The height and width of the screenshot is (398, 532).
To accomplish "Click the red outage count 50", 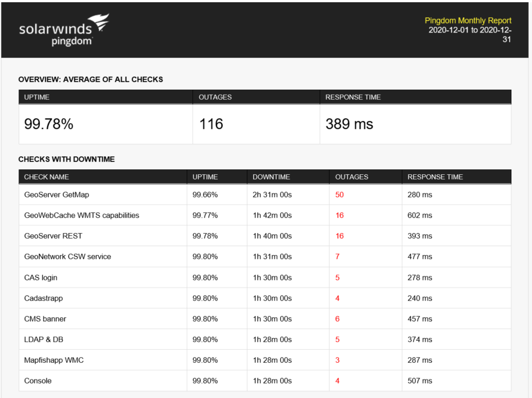I will 340,195.
